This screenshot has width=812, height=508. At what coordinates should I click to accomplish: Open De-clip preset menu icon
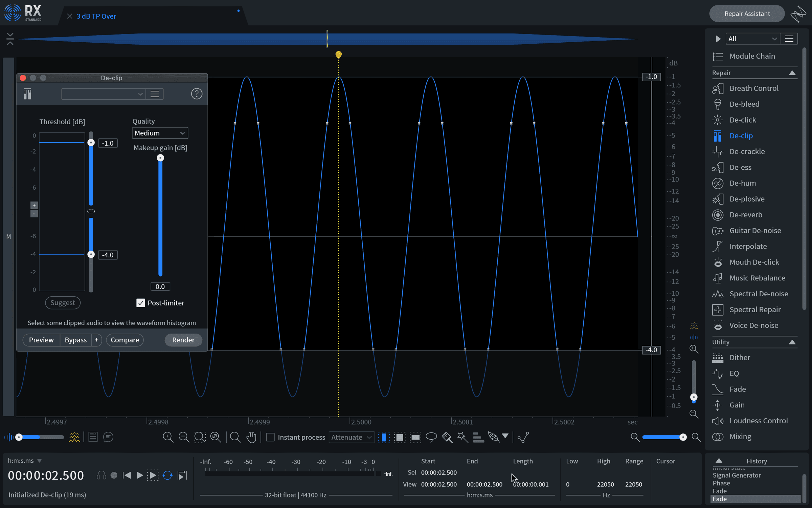click(155, 94)
